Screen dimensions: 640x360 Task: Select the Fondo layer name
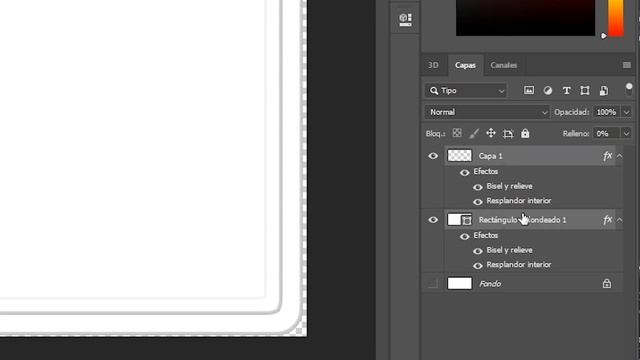click(x=490, y=284)
